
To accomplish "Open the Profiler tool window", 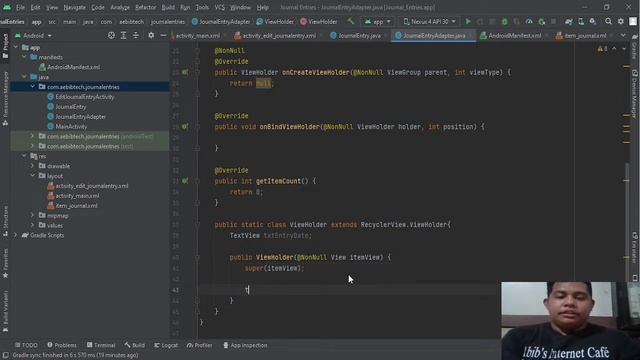I will [200, 345].
